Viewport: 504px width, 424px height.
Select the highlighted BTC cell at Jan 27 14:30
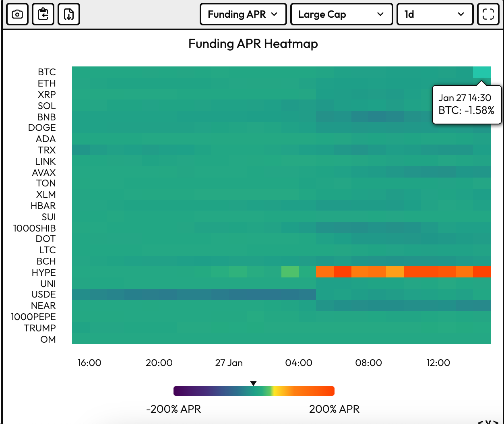481,72
